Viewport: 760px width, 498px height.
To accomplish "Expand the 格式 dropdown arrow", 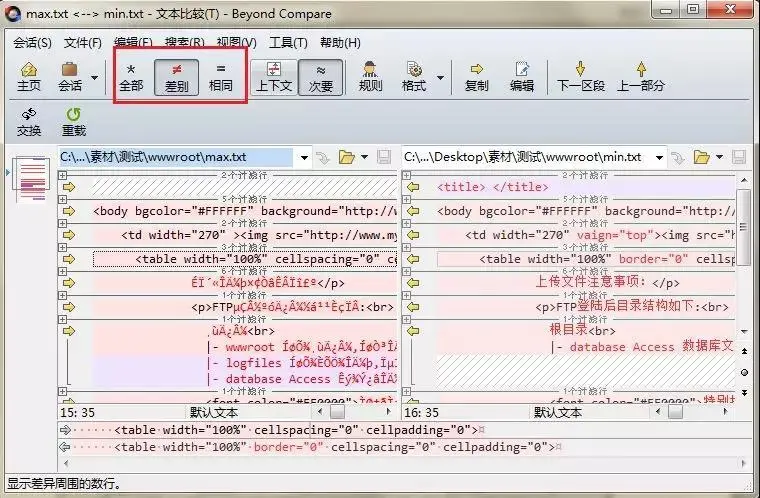I will coord(440,78).
